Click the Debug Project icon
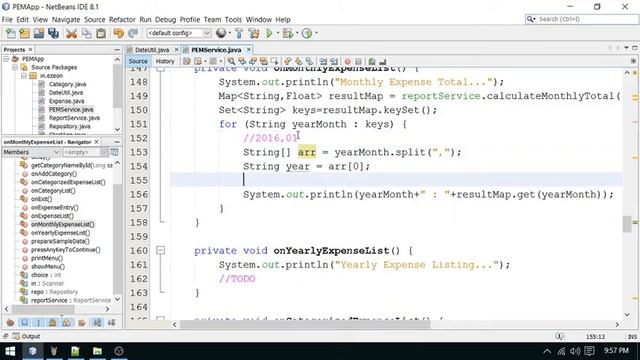 pos(287,33)
